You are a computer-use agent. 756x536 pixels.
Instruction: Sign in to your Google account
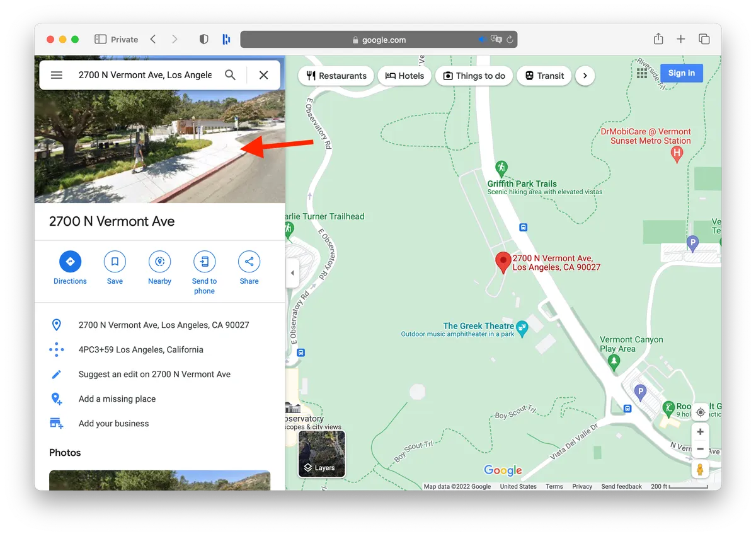click(x=681, y=73)
